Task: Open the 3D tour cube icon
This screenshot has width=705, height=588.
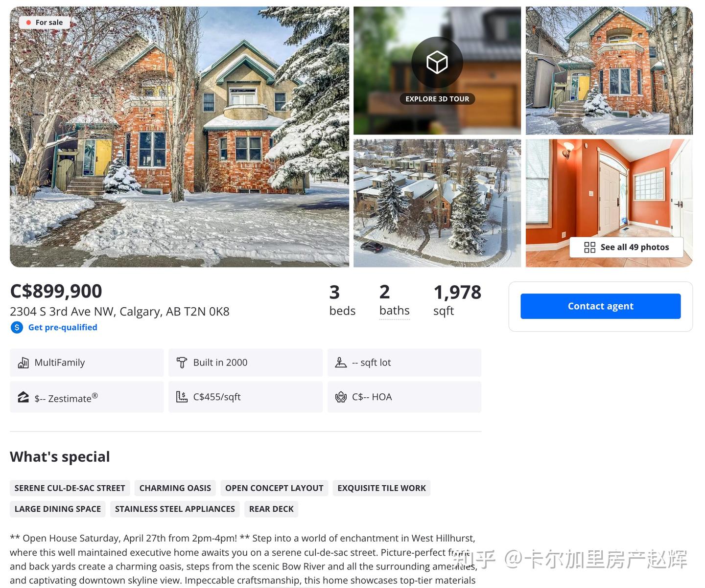Action: click(437, 63)
